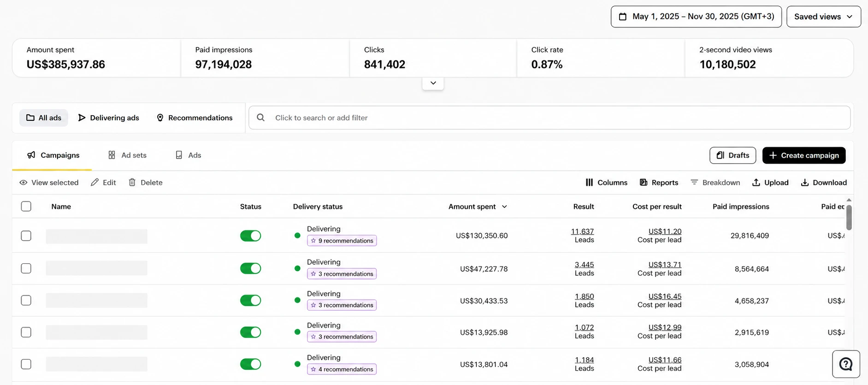Open the Saved views dropdown
868x385 pixels.
(x=823, y=17)
